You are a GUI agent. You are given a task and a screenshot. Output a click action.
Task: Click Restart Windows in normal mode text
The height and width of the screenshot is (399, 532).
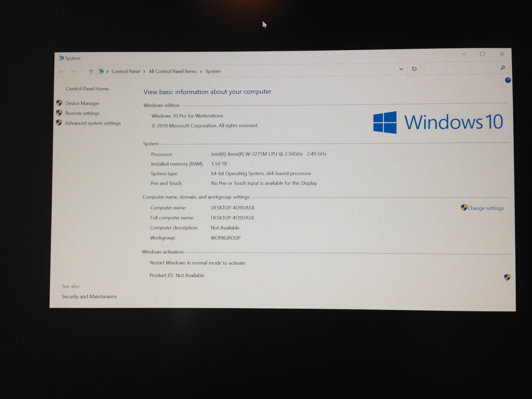point(198,263)
